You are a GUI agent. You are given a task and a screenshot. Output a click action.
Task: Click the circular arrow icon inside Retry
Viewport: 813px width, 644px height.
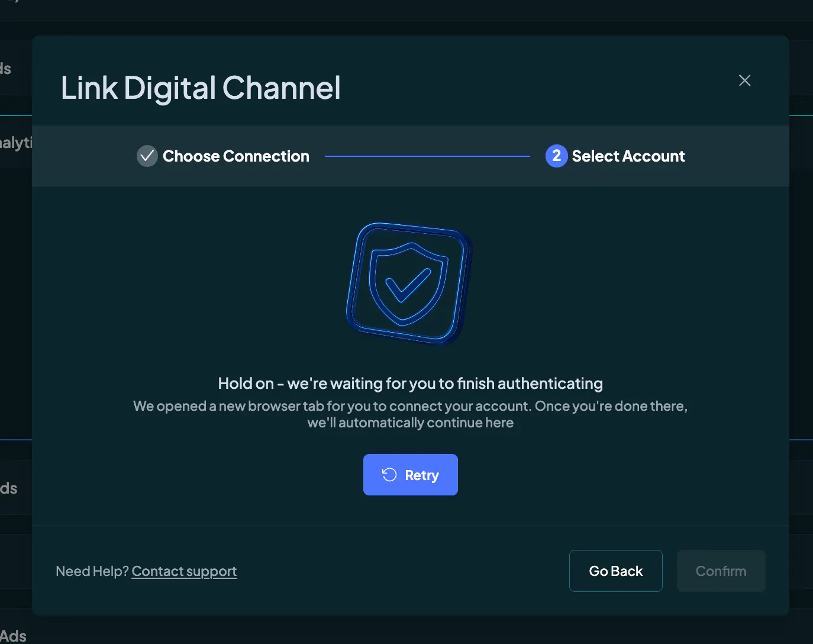coord(389,475)
